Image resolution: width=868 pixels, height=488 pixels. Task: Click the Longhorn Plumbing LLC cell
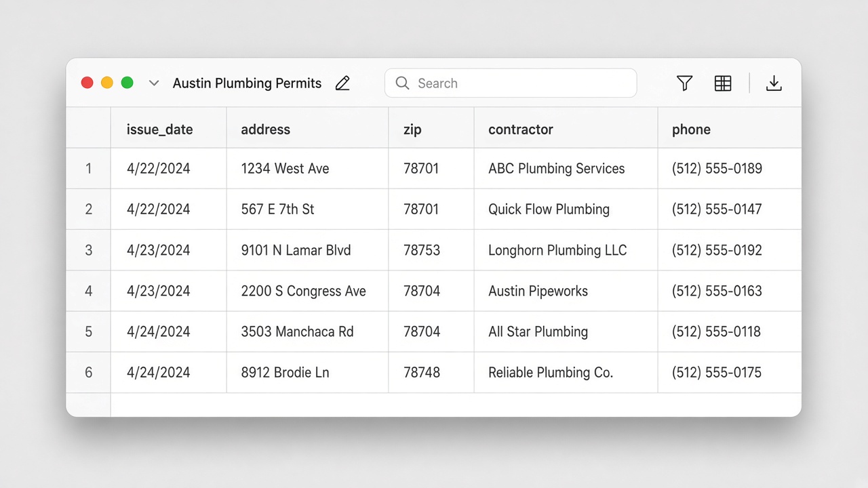pos(566,250)
